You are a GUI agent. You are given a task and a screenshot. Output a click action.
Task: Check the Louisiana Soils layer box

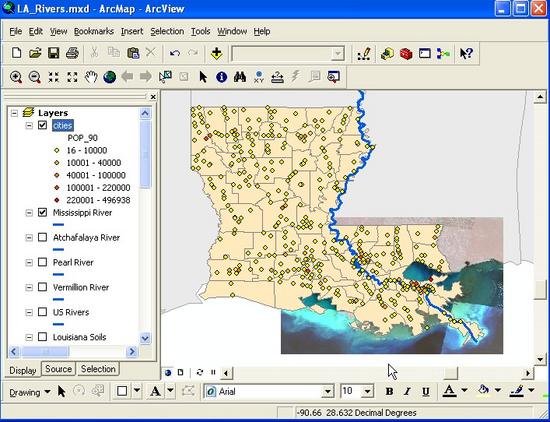42,337
